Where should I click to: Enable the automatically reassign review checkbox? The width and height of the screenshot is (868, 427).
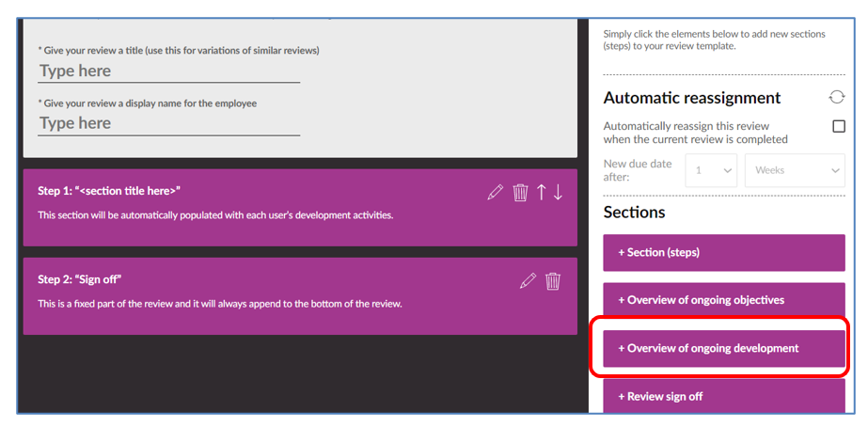point(839,126)
